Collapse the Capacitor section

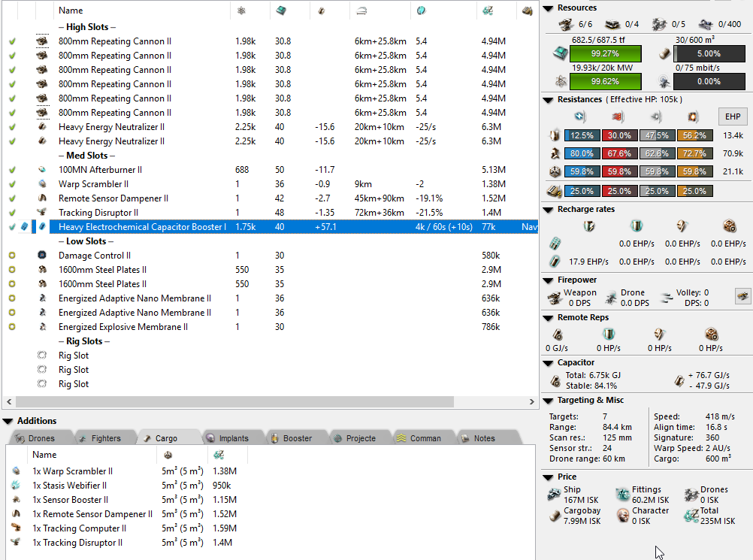click(548, 363)
